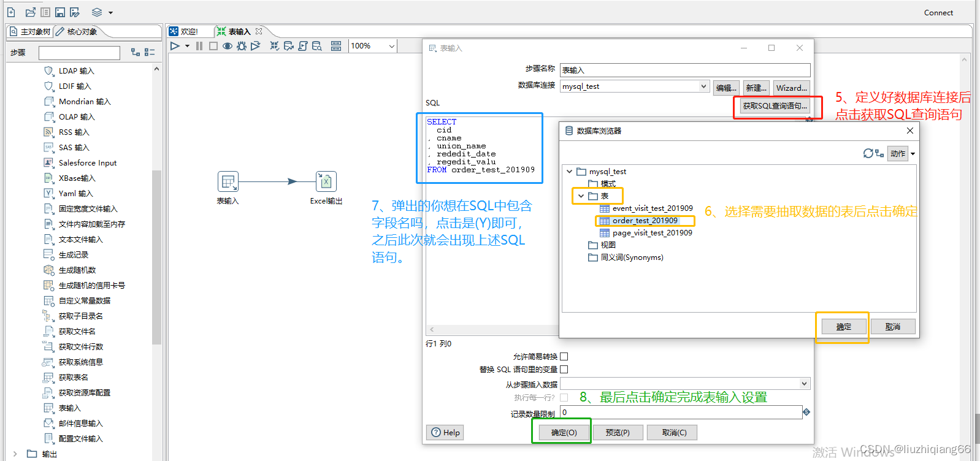The width and height of the screenshot is (980, 461).
Task: Click the save file icon
Action: [60, 12]
